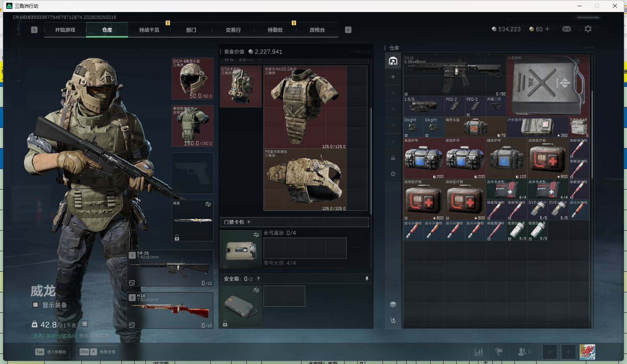Select the K416 rifle in stash
The image size is (627, 364).
click(455, 75)
